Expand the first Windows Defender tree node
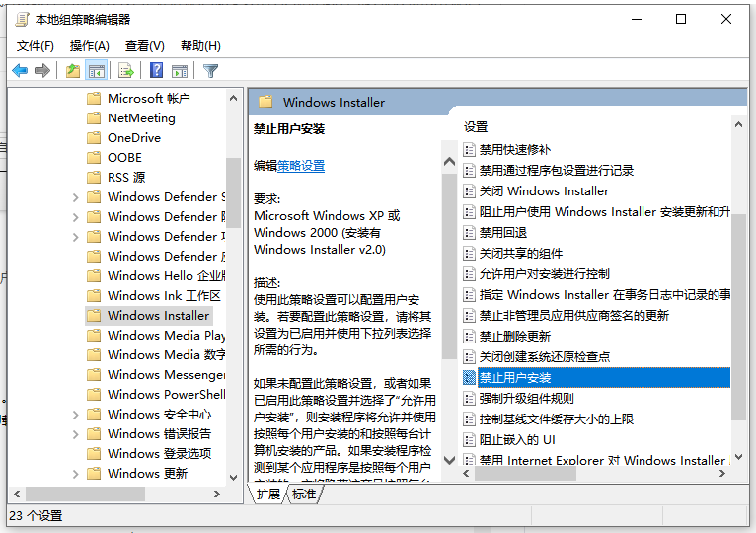The image size is (756, 533). [x=75, y=197]
